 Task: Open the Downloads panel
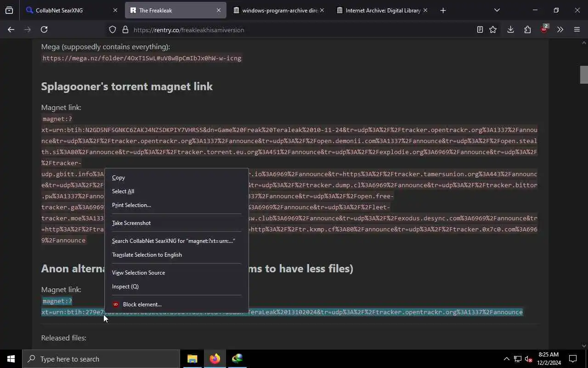coord(510,29)
